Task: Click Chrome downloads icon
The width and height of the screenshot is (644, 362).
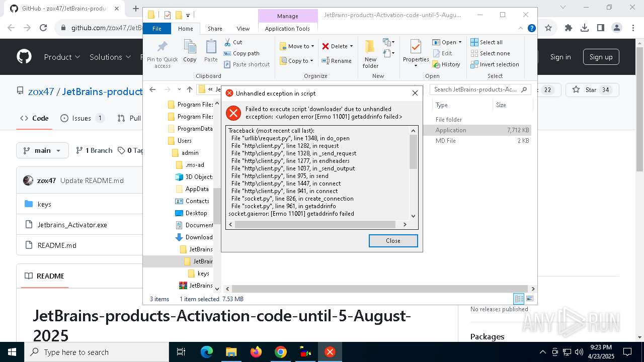Action: point(585,28)
